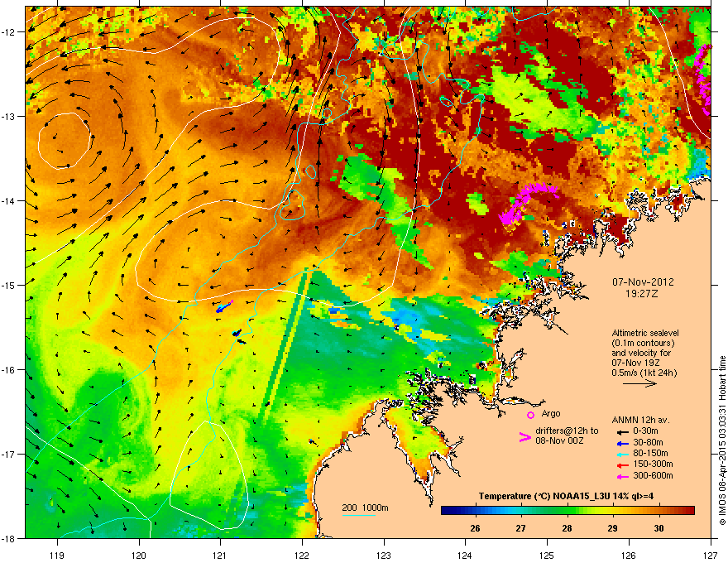The height and width of the screenshot is (563, 728).
Task: Click the '0-30m' depth label
Action: pos(645,431)
